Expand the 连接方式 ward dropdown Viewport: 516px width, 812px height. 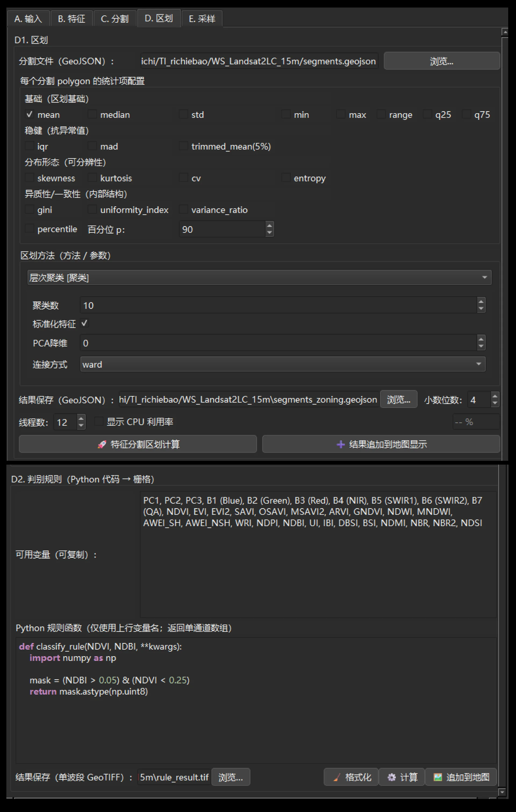(x=283, y=364)
